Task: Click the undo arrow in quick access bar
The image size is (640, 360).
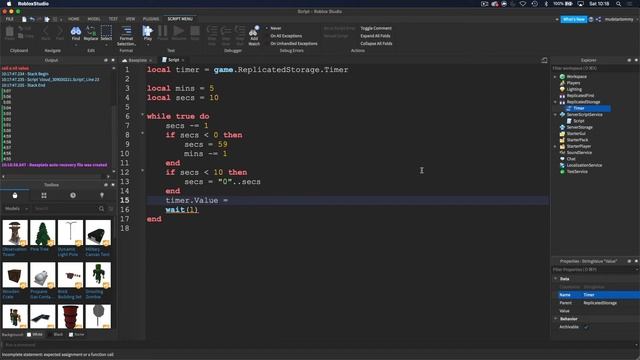Action: click(x=32, y=19)
